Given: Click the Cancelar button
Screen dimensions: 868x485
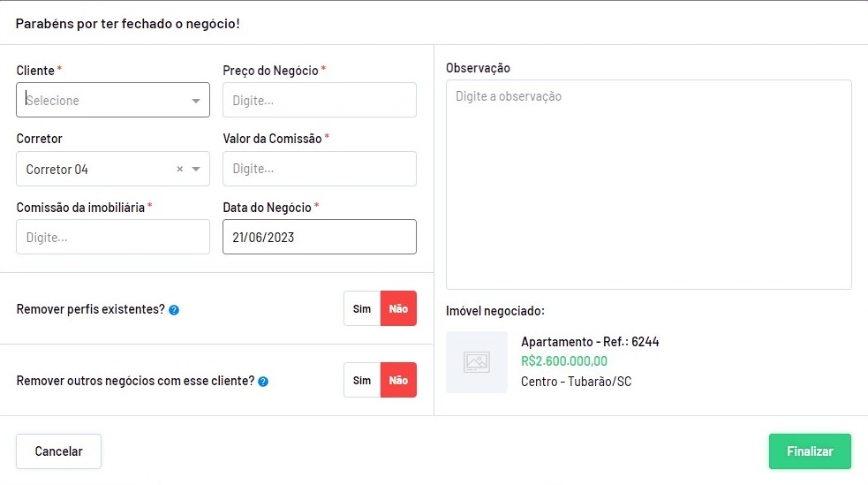Looking at the screenshot, I should pyautogui.click(x=59, y=451).
